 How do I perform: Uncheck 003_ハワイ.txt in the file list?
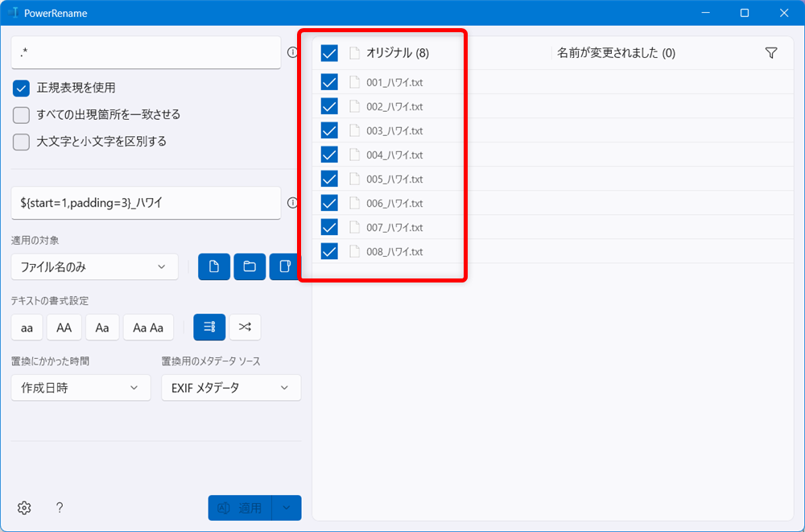coord(328,130)
